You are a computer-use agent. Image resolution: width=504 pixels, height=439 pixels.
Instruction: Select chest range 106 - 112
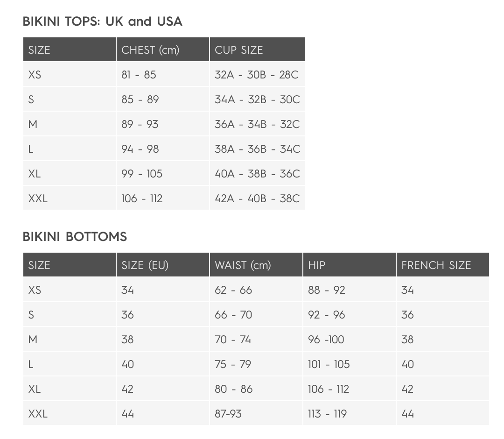click(142, 198)
